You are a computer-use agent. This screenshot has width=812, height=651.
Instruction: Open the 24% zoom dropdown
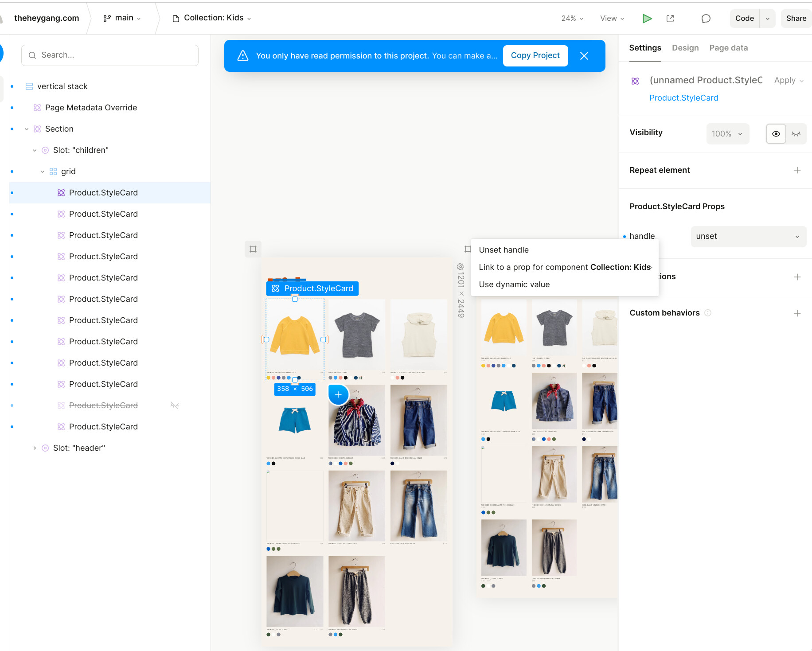pyautogui.click(x=572, y=18)
